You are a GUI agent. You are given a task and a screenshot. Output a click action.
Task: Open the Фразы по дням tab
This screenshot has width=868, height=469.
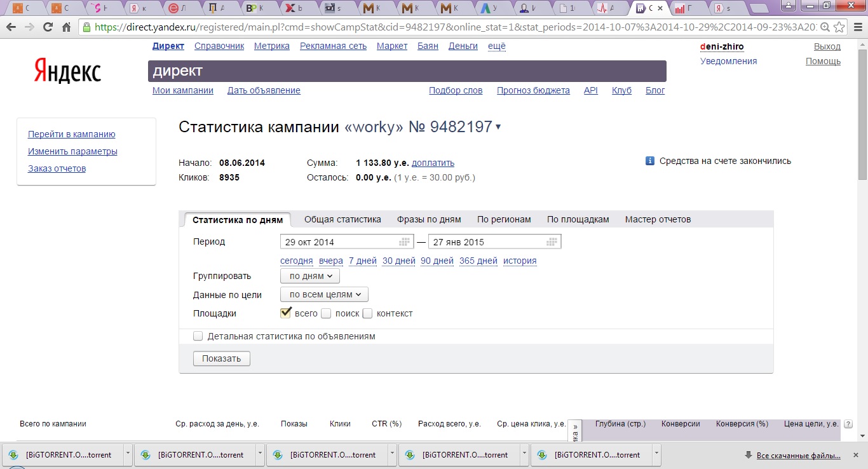click(429, 219)
